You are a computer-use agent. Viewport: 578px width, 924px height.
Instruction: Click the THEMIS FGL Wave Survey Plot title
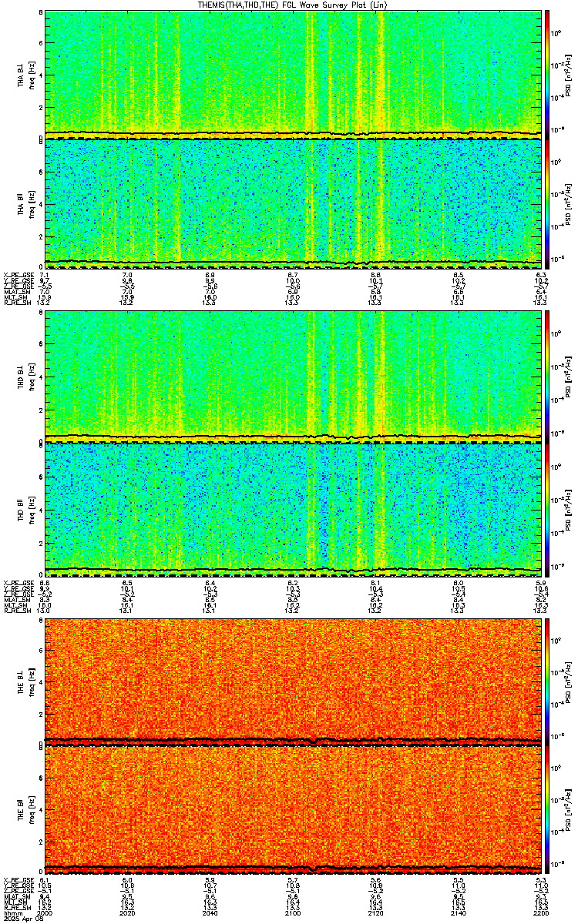pos(293,5)
